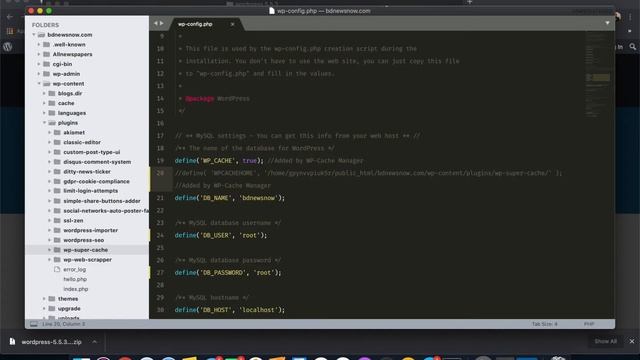Click the wp-web-scrapper folder icon
The image size is (640, 360).
tap(57, 260)
